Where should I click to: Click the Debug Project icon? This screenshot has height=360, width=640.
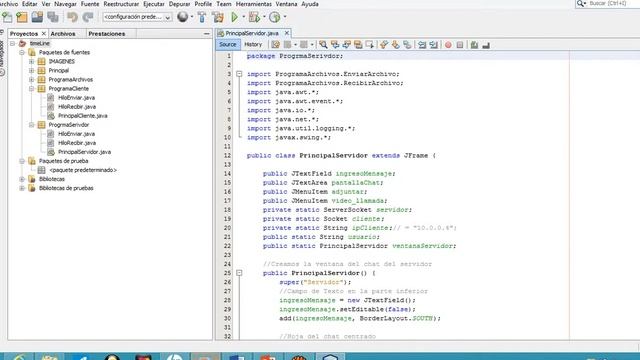point(254,17)
